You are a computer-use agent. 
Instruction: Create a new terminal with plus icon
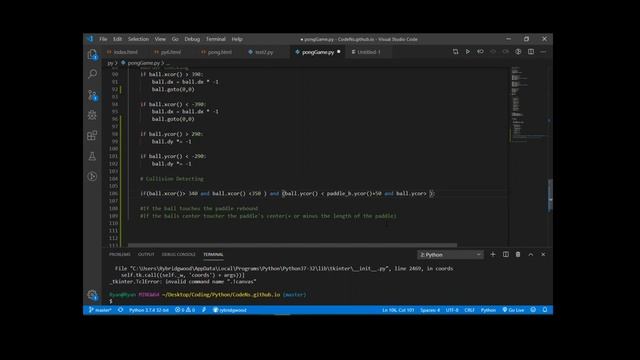pos(493,254)
